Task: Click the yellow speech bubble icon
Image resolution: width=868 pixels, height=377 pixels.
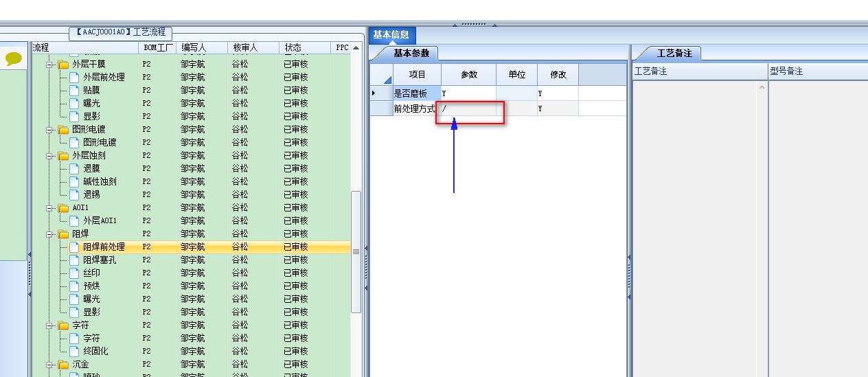Action: [13, 59]
